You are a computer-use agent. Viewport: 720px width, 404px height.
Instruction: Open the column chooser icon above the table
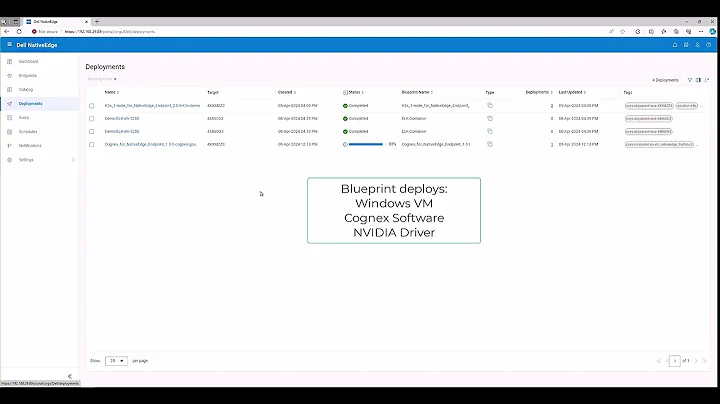coord(698,80)
